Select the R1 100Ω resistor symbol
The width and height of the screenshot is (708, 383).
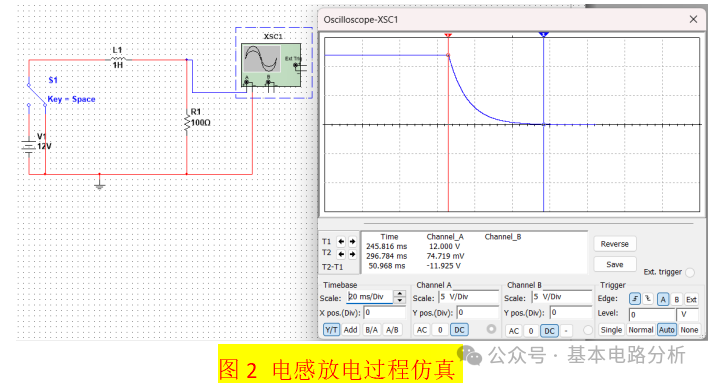pos(186,122)
